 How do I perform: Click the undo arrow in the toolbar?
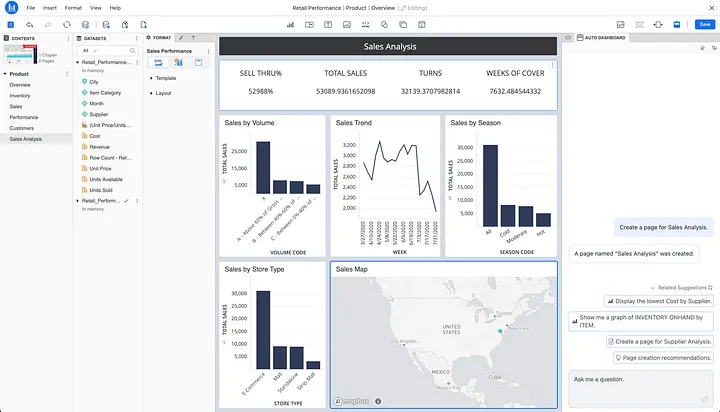pyautogui.click(x=29, y=23)
